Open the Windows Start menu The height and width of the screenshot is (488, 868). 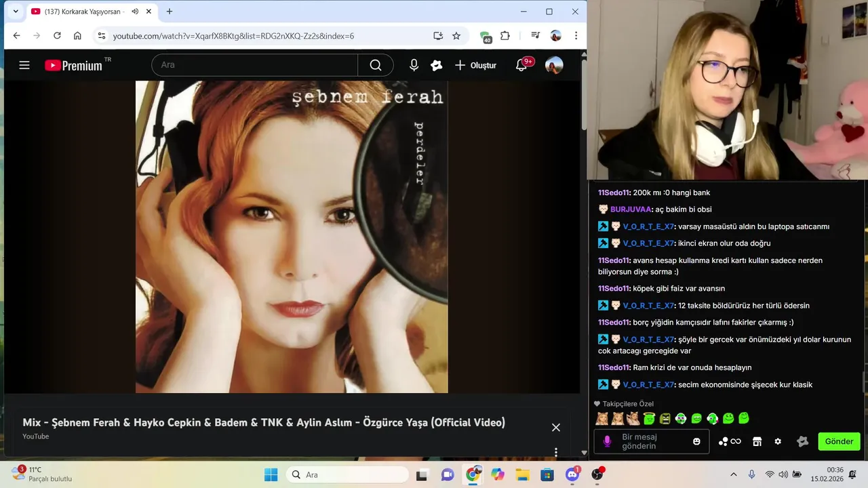pos(271,474)
